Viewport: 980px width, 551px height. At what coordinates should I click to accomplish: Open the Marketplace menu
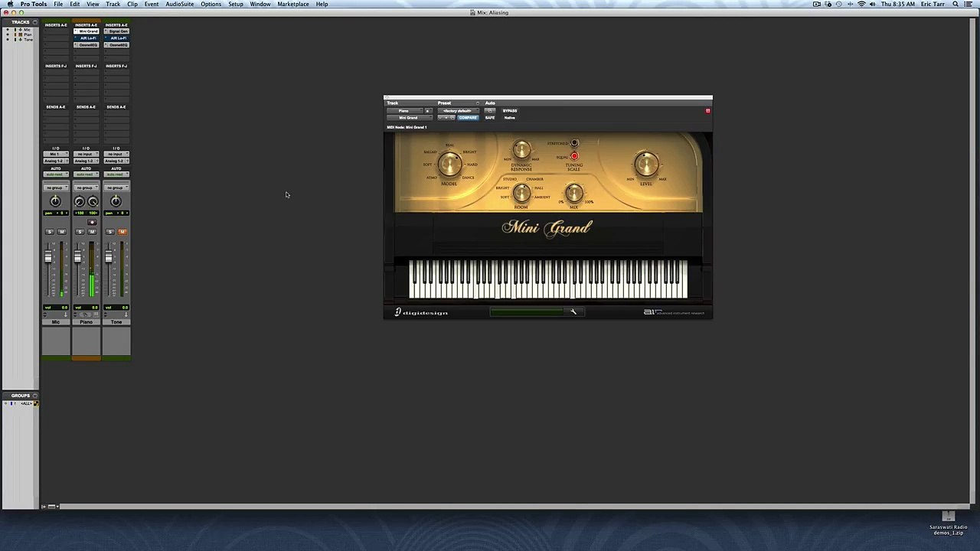(293, 5)
